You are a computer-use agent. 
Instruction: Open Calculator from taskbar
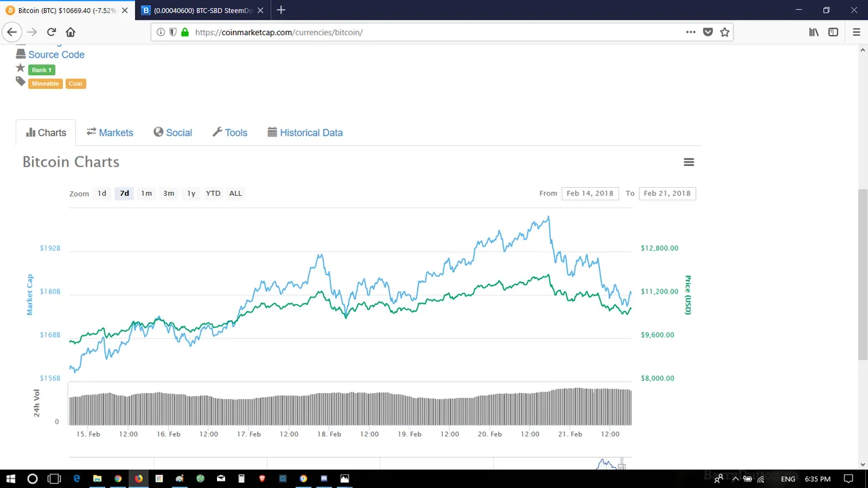tap(241, 479)
